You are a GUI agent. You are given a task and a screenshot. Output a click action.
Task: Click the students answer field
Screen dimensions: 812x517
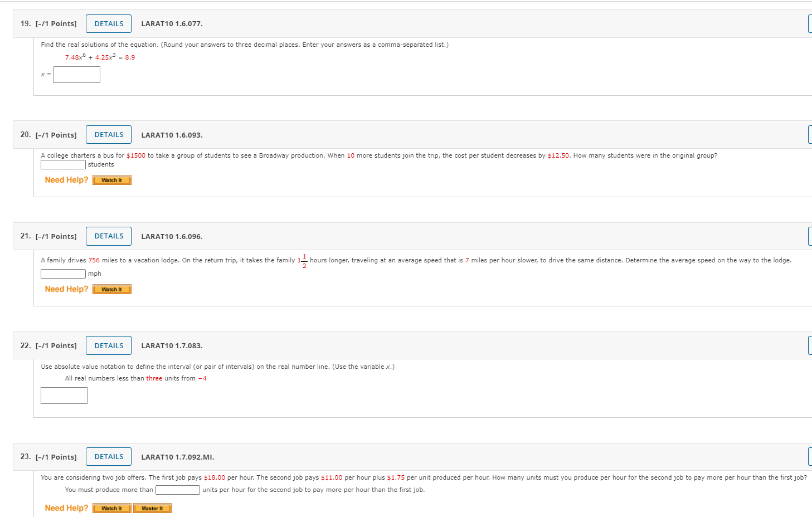pos(63,164)
